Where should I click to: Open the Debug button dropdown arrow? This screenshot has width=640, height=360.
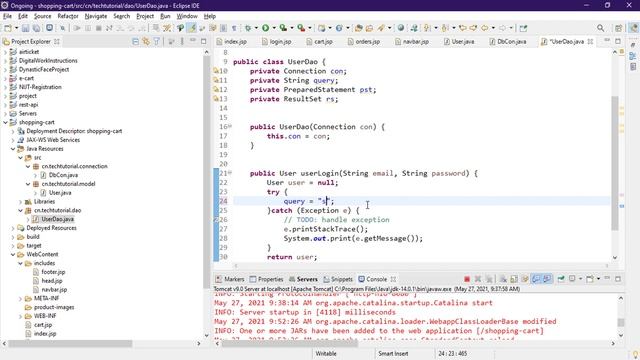[x=256, y=28]
